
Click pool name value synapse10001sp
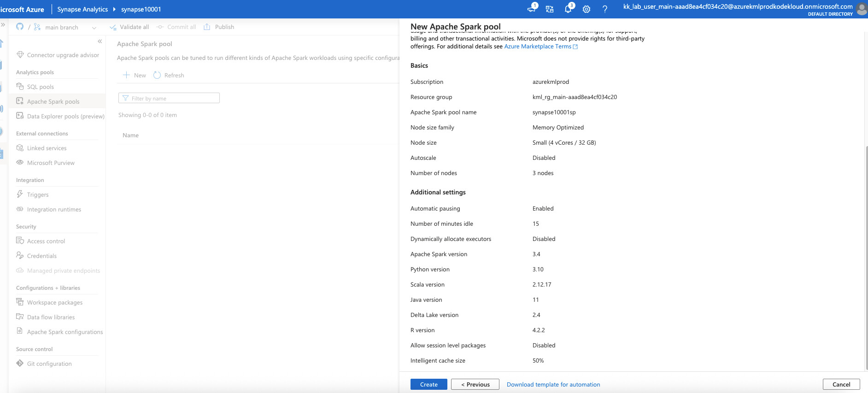click(554, 112)
